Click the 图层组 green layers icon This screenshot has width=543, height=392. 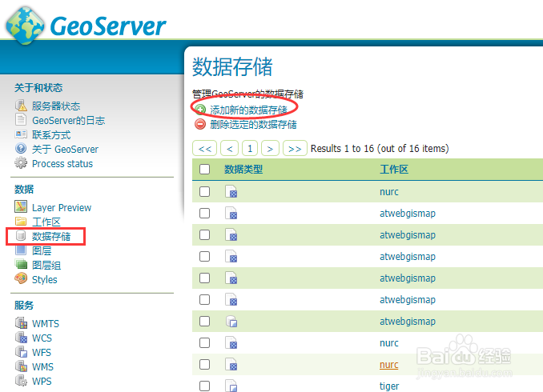(21, 265)
